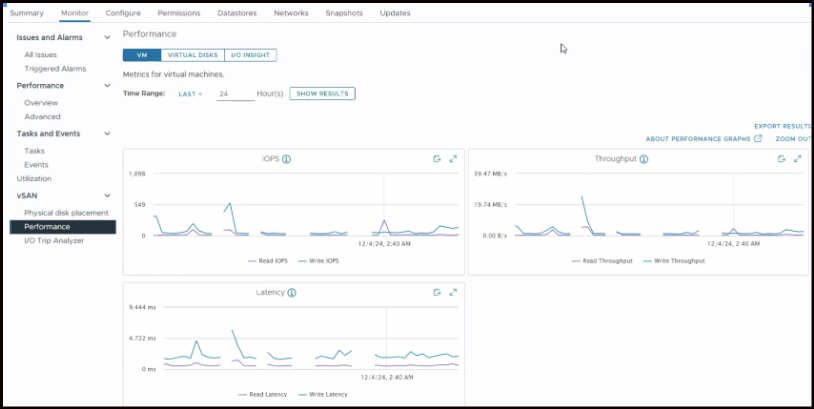Expand the IOPS chart to fullscreen
The height and width of the screenshot is (409, 814).
tap(453, 159)
